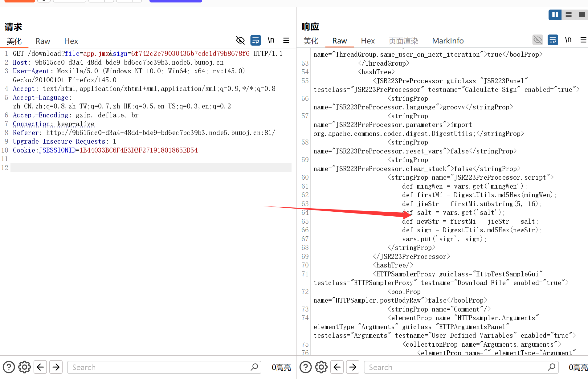Click the Host header line
This screenshot has width=588, height=379.
[118, 63]
